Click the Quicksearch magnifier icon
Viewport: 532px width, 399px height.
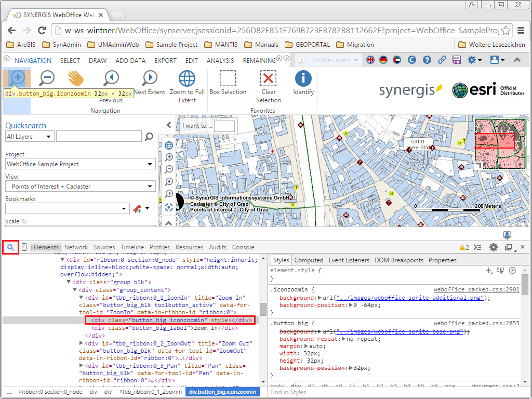click(x=149, y=137)
